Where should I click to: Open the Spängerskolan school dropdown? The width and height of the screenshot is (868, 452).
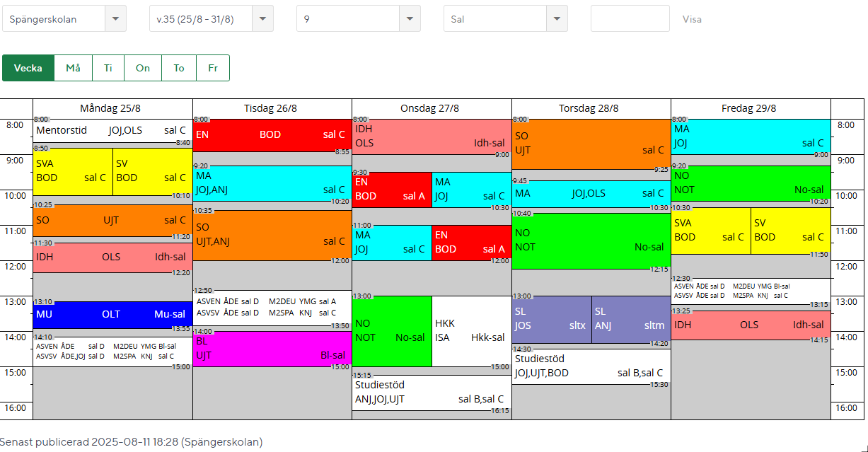(64, 19)
